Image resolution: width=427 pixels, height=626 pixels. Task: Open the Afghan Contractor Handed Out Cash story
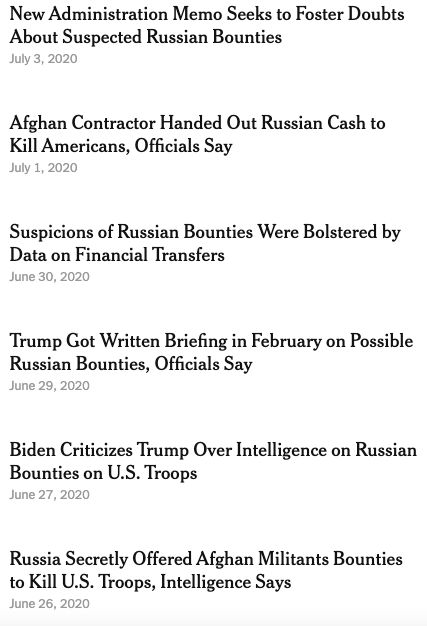pyautogui.click(x=198, y=134)
